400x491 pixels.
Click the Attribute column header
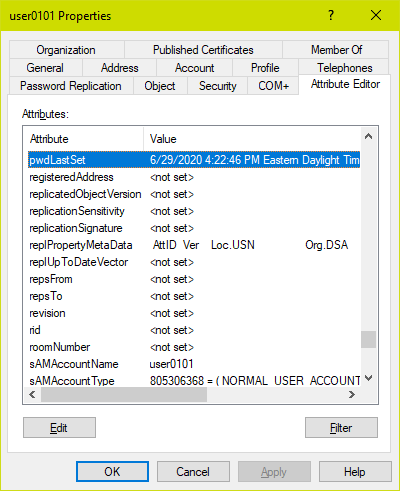tap(86, 139)
